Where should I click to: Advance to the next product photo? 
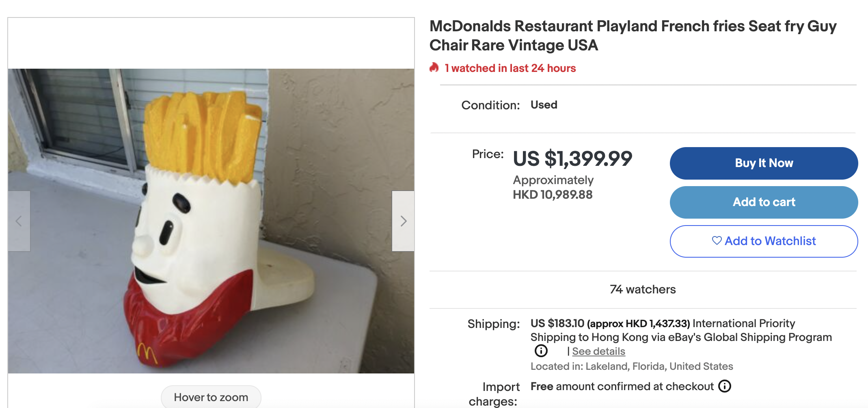(403, 221)
